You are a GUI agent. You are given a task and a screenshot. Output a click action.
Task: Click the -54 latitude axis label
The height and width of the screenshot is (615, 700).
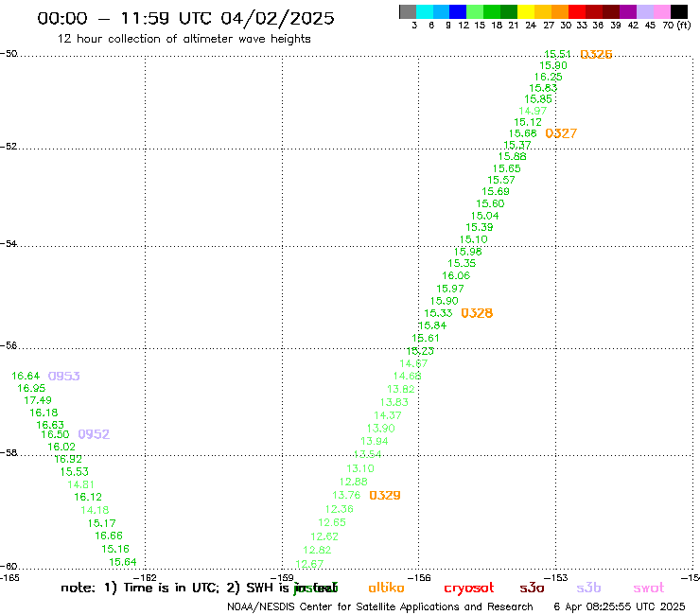pos(9,243)
